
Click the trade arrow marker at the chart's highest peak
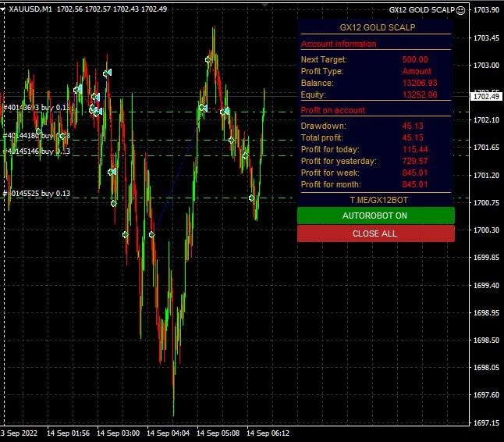click(208, 59)
